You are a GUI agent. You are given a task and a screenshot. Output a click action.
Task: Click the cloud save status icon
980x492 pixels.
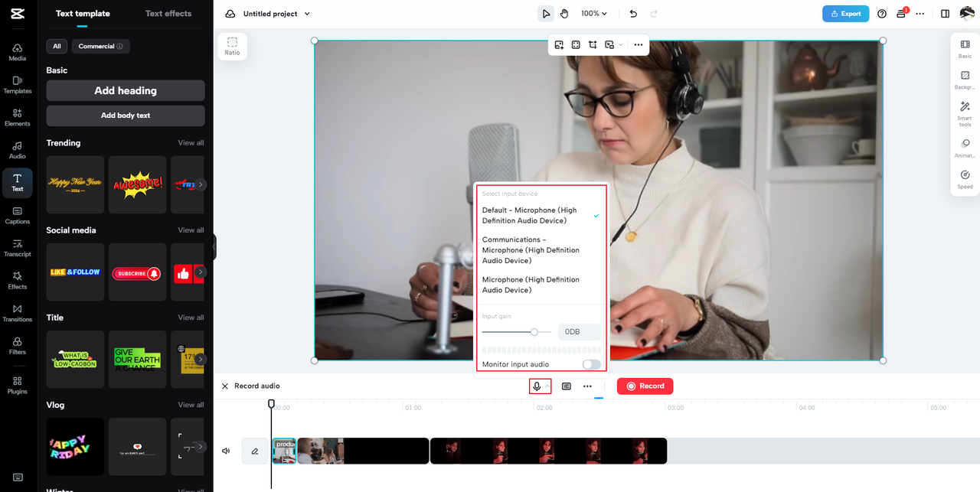tap(230, 14)
